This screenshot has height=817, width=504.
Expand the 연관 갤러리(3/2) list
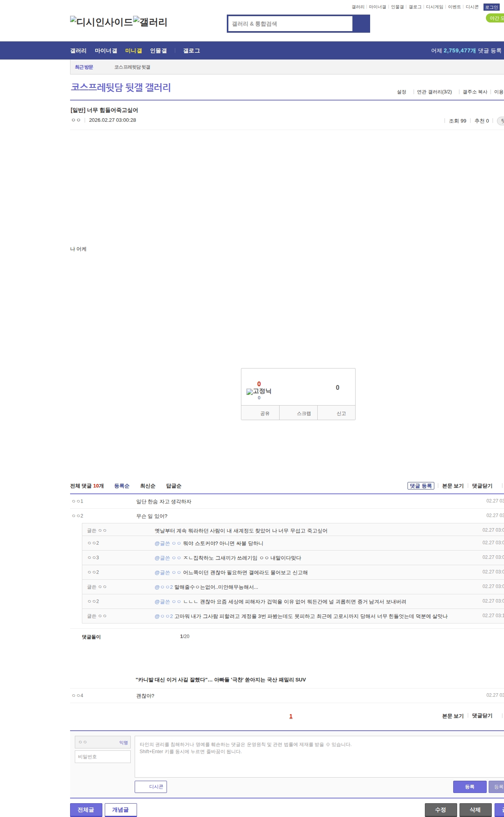tap(434, 92)
